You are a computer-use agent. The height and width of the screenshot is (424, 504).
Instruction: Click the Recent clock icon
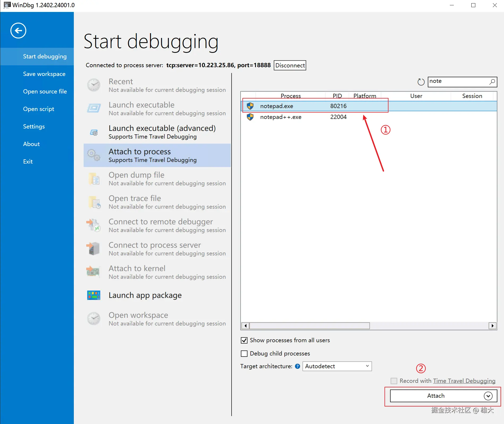[94, 85]
